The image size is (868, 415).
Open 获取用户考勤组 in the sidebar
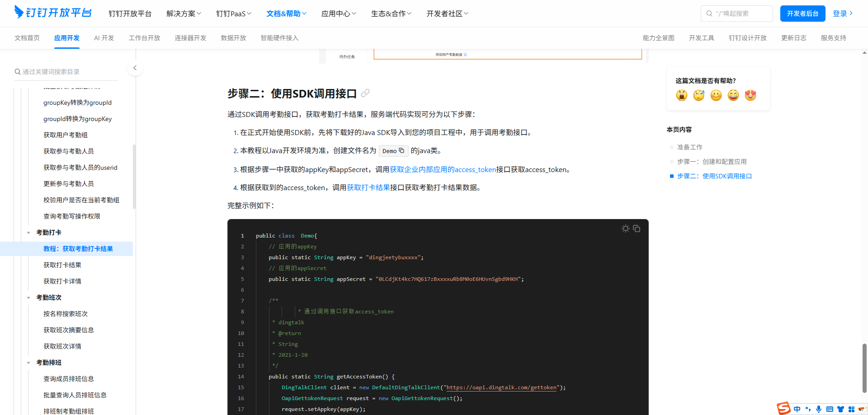coord(66,135)
